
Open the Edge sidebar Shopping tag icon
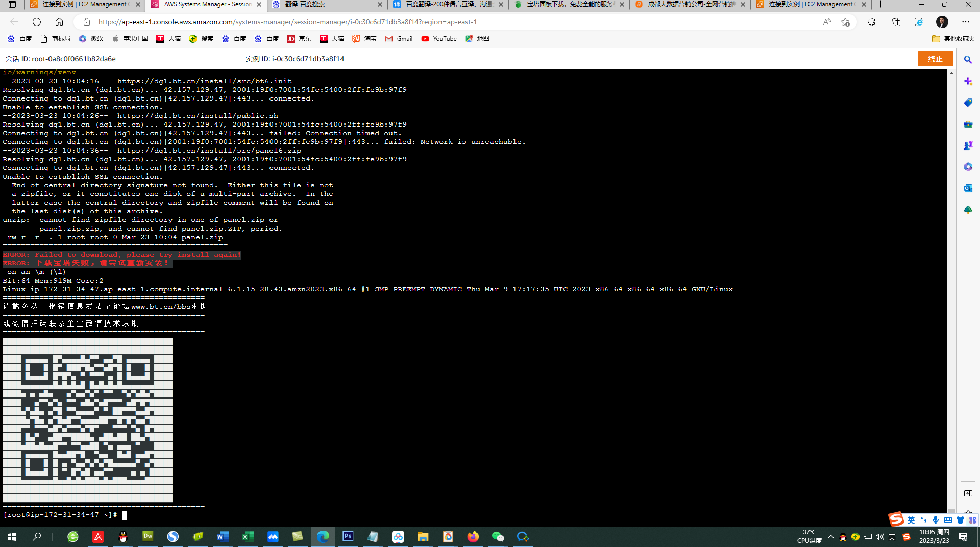pos(968,103)
